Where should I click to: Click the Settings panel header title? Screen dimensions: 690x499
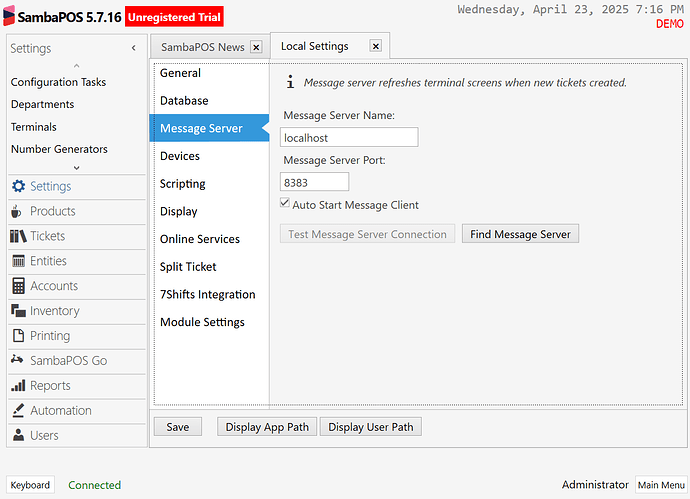coord(31,48)
